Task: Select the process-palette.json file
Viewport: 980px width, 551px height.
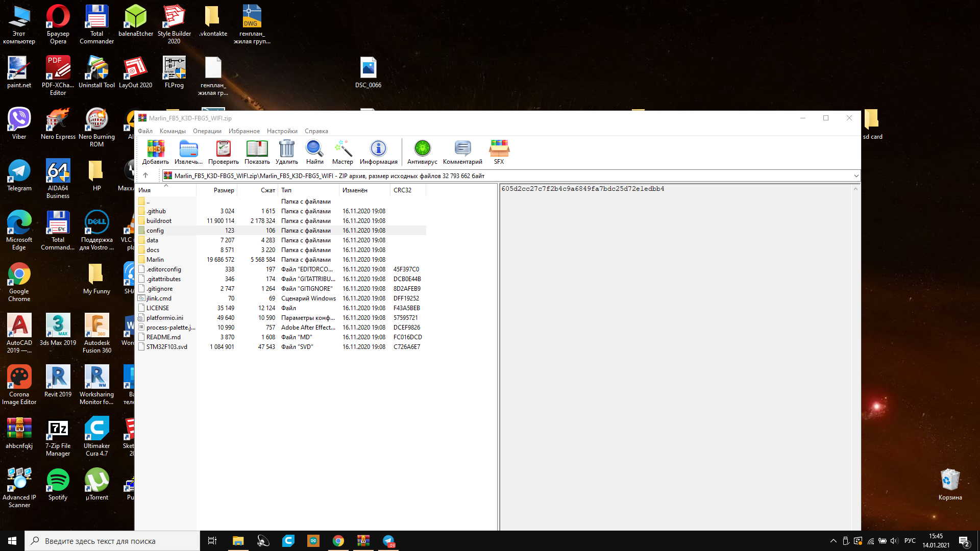Action: tap(281, 328)
